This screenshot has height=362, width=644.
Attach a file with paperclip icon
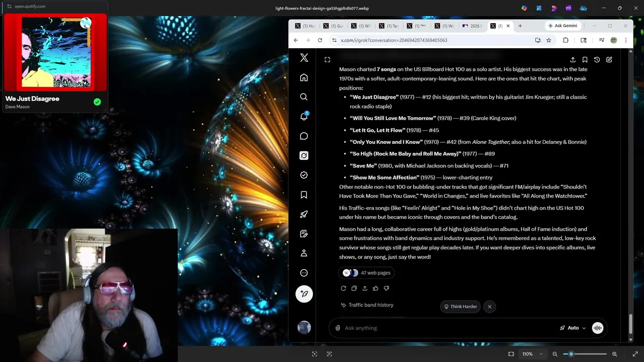[x=338, y=328]
